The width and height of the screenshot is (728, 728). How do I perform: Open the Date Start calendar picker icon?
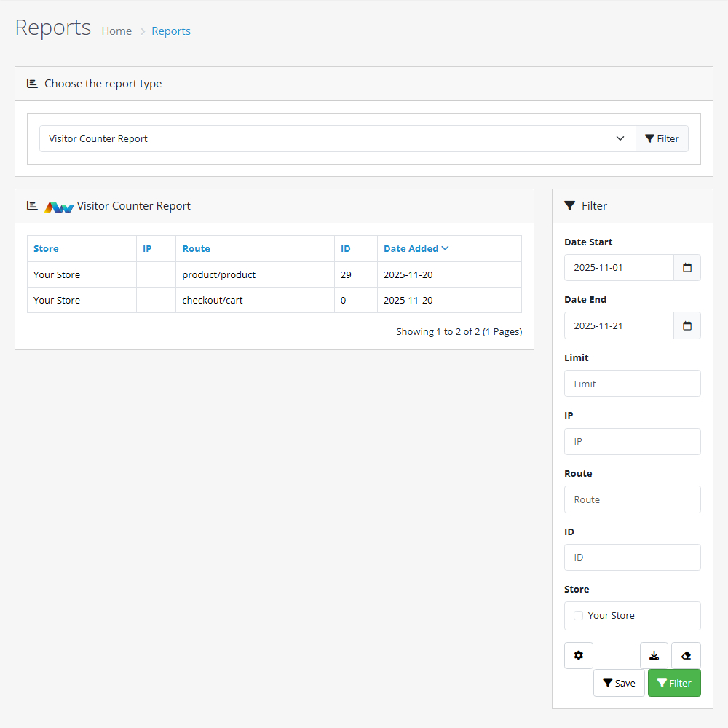(x=687, y=267)
